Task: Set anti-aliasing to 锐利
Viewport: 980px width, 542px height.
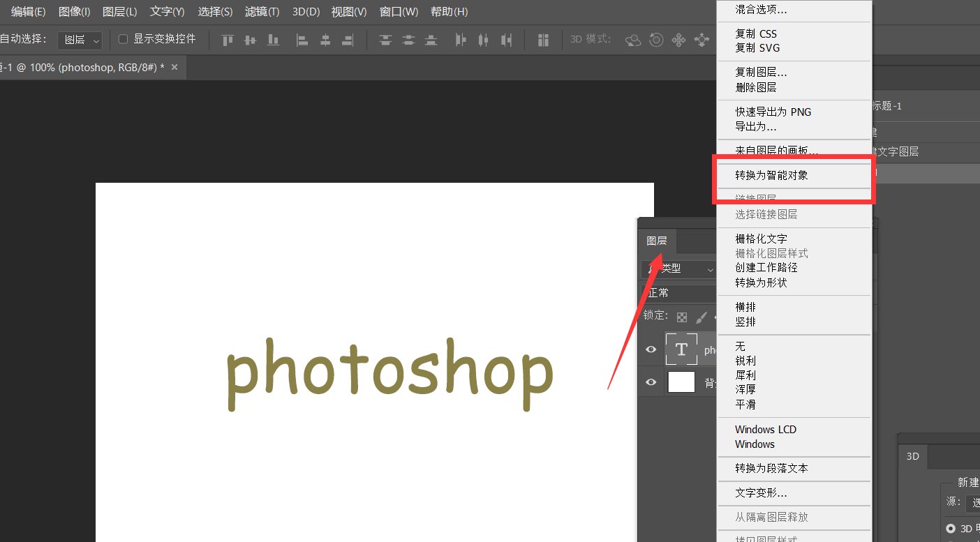Action: pyautogui.click(x=794, y=361)
